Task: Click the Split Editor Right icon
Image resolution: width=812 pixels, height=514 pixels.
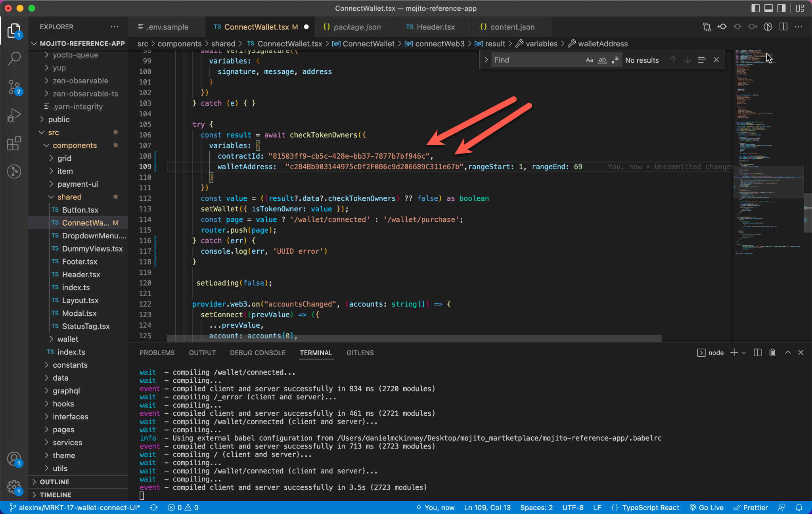Action: (x=783, y=27)
